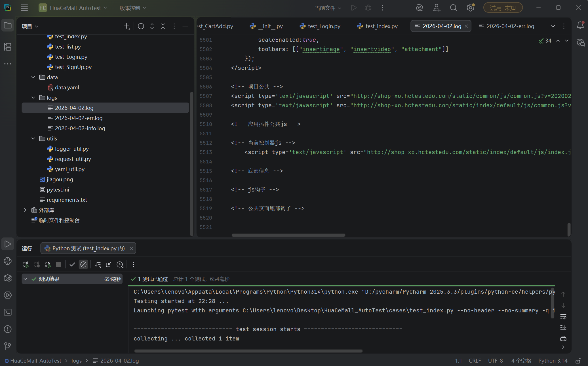Open the Git tool window icon
Image resolution: width=588 pixels, height=366 pixels.
(8, 346)
